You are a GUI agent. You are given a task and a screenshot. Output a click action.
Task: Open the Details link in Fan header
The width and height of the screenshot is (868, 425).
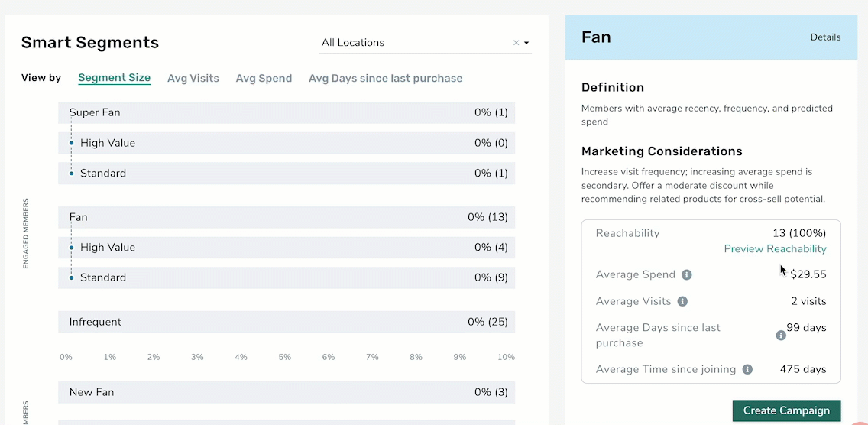[x=825, y=37]
